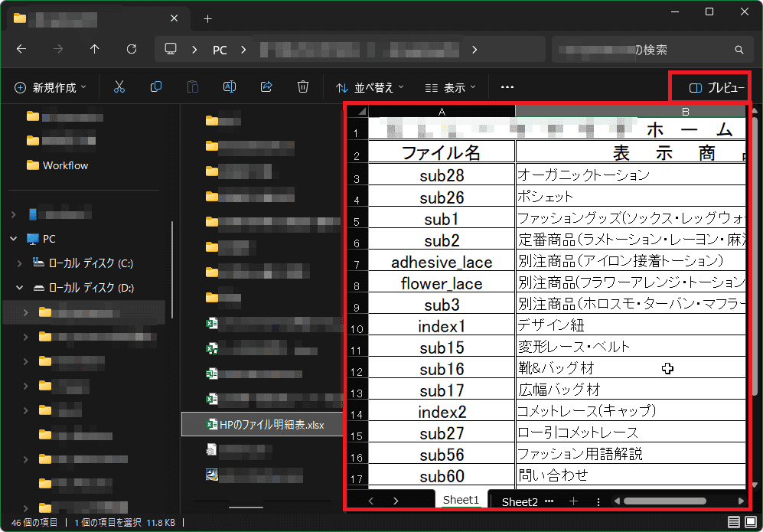Switch to Sheet2 tab in preview
The image size is (763, 532).
coord(520,501)
